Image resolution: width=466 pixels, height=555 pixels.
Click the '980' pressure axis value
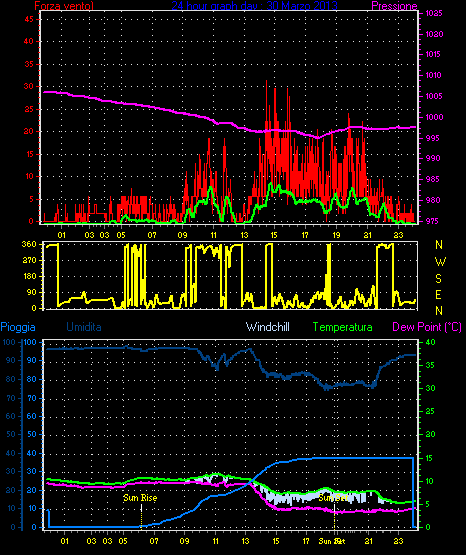433,200
